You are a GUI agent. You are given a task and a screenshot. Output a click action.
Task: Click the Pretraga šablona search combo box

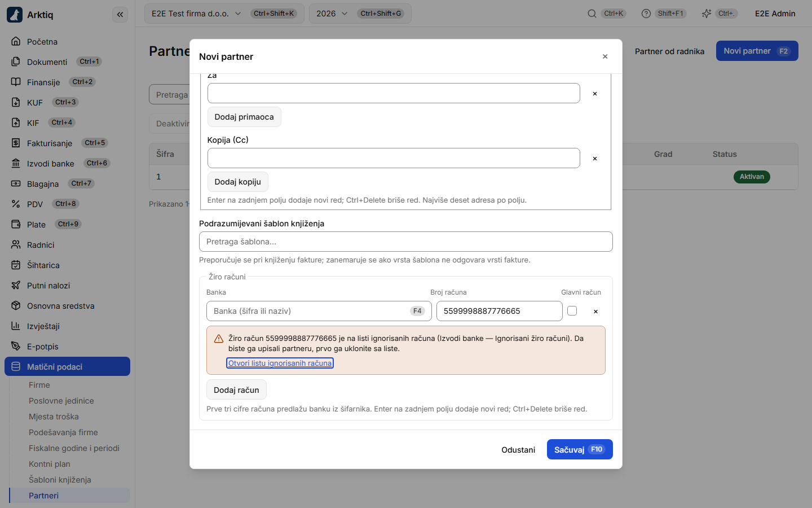click(x=406, y=242)
